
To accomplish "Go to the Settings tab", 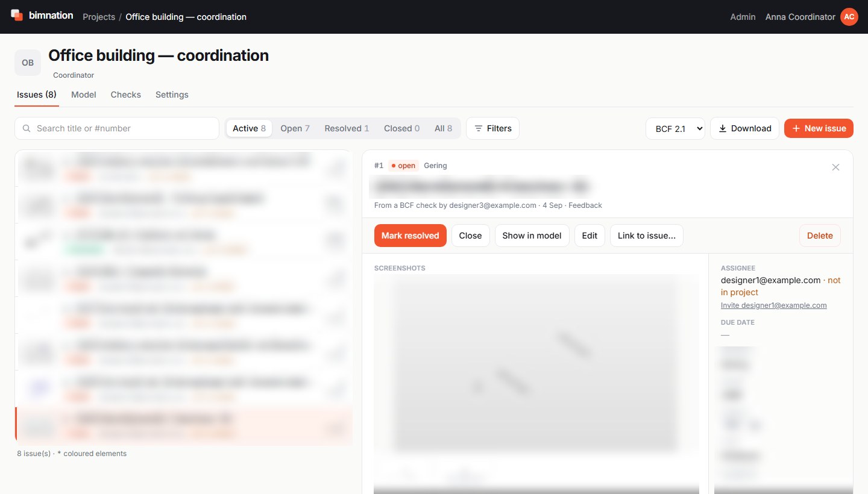I will click(x=172, y=95).
